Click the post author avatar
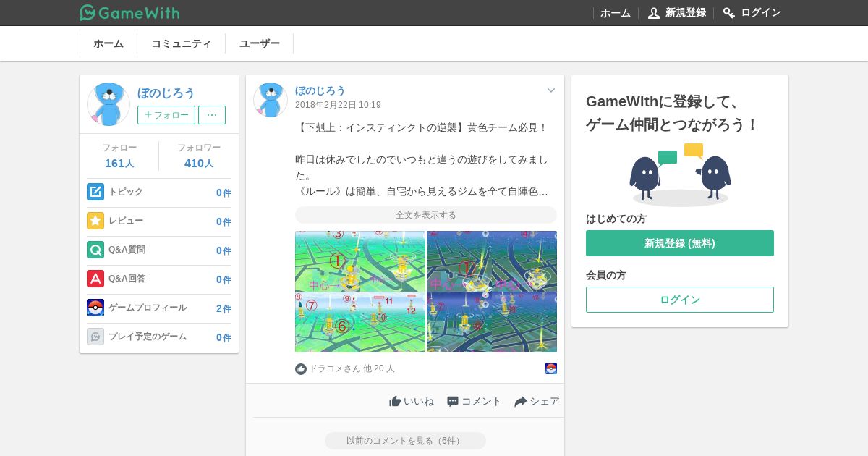Viewport: 868px width, 456px height. point(271,100)
